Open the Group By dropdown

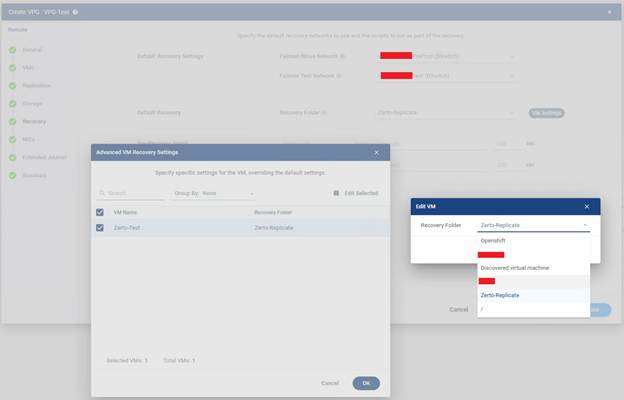click(x=212, y=193)
